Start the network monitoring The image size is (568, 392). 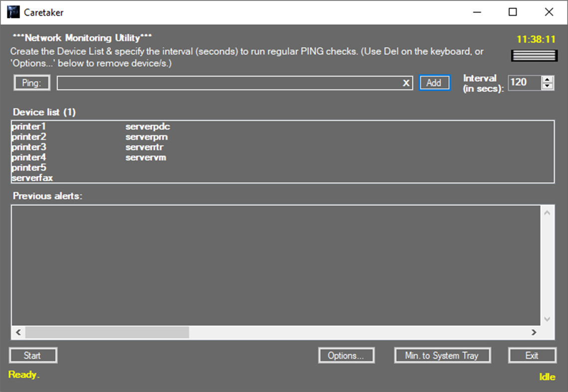pos(33,355)
